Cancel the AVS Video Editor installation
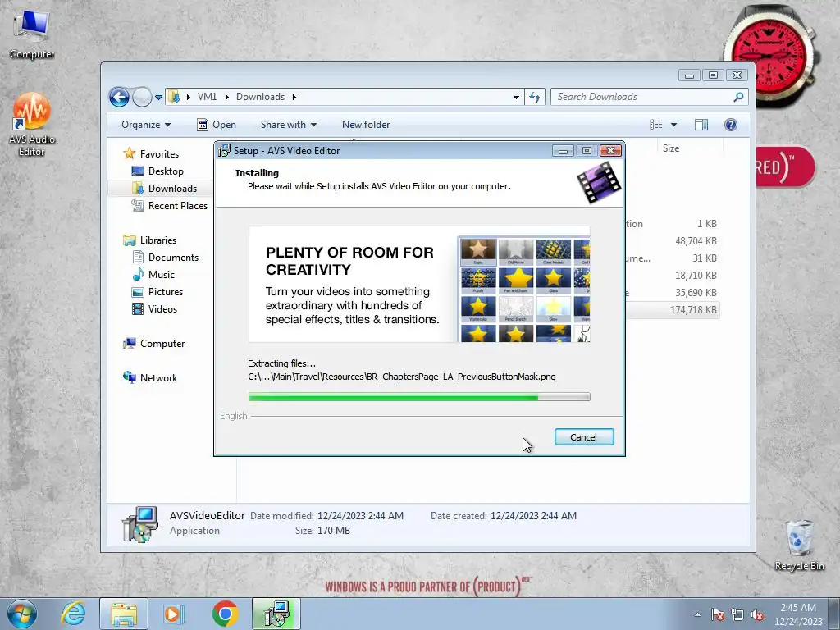The image size is (840, 630). (583, 437)
